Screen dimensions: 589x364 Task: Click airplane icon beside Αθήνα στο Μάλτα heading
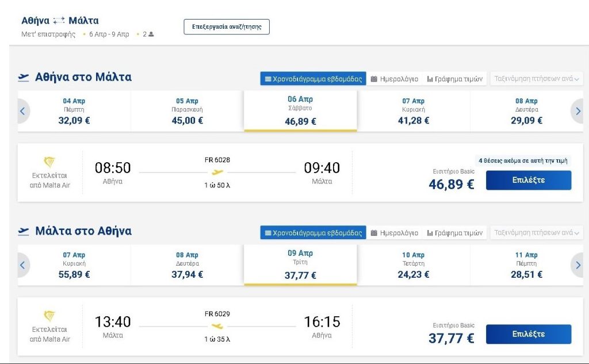coord(24,78)
